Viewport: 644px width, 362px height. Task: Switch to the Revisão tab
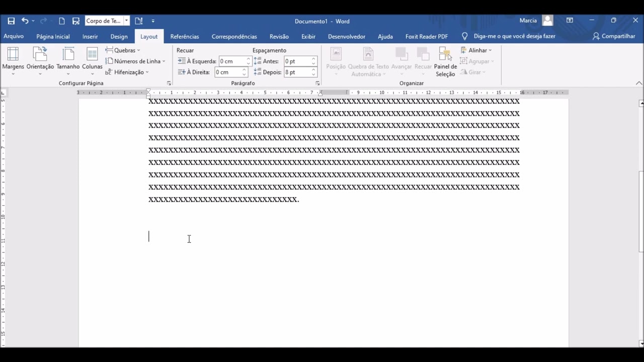point(279,36)
